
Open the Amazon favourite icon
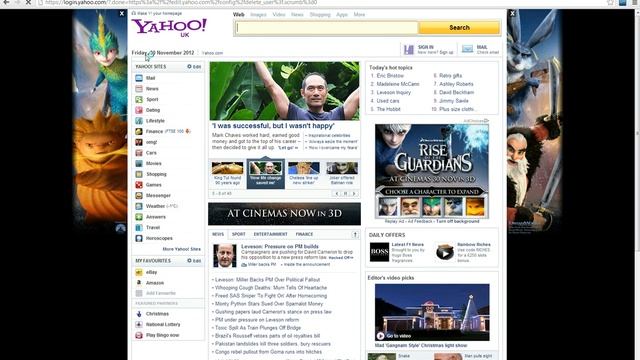139,282
